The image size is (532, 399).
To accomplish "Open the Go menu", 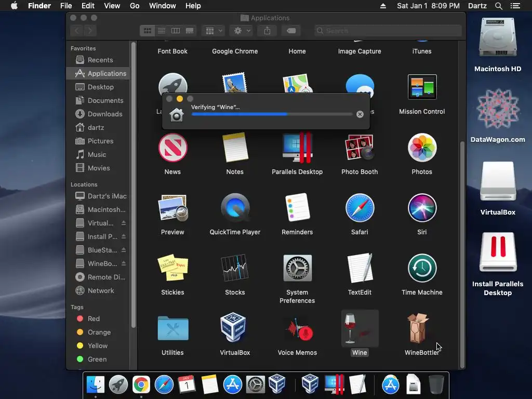I will pos(135,6).
